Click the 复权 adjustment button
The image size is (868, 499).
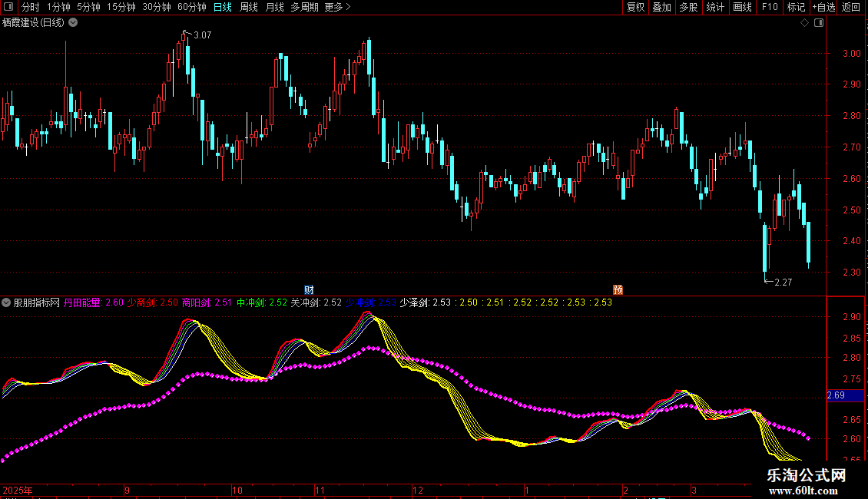tap(635, 8)
